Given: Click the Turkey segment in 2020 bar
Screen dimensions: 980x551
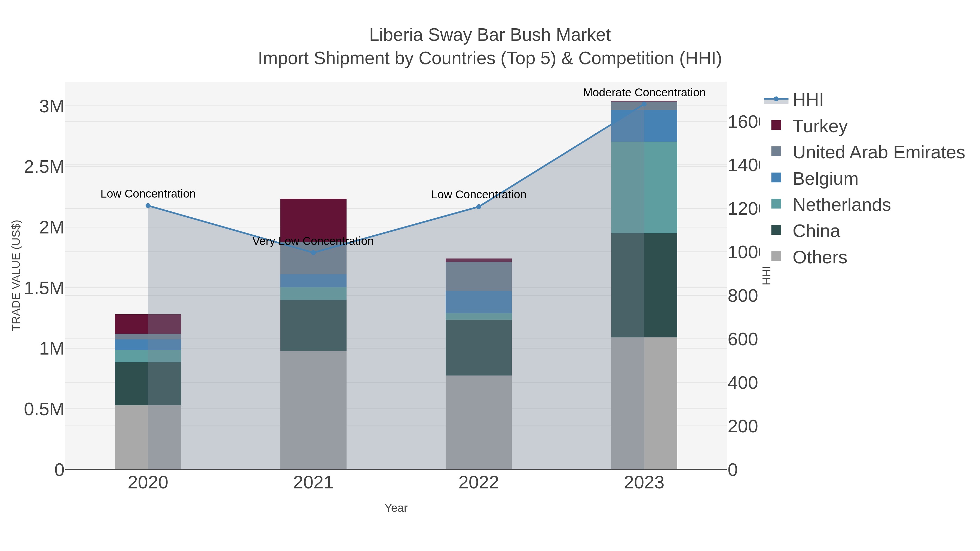Looking at the screenshot, I should 148,324.
